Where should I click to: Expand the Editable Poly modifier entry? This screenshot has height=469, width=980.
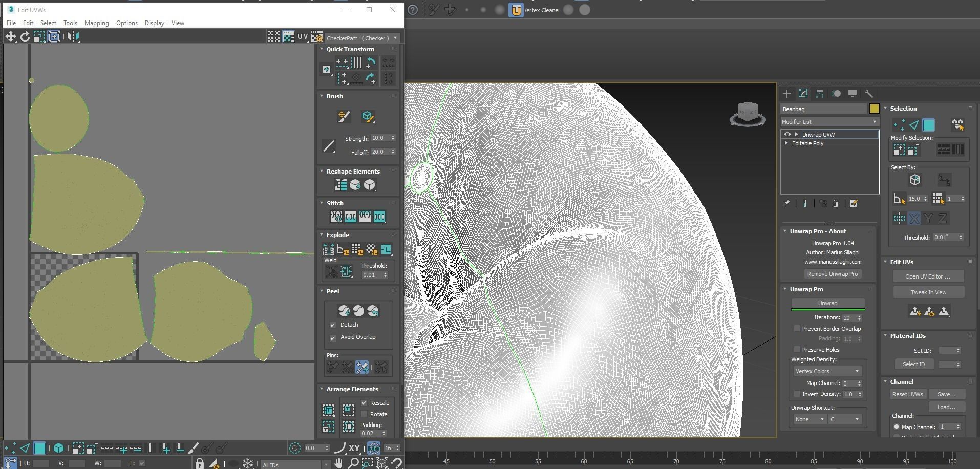point(786,143)
